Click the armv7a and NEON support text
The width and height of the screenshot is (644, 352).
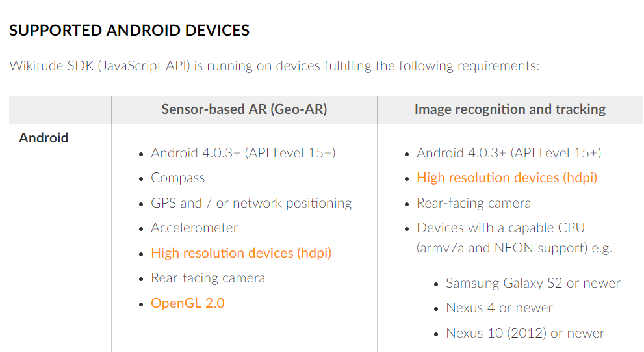click(502, 248)
